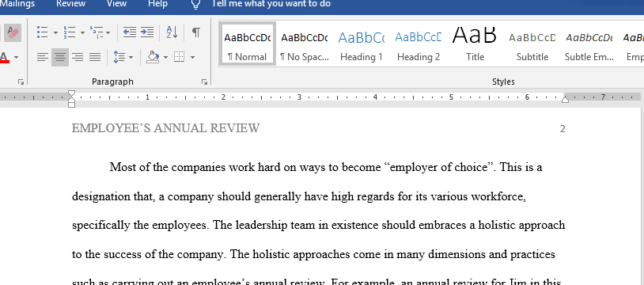Viewport: 644px width, 285px height.
Task: Click the page number 2 in header
Action: [x=563, y=129]
